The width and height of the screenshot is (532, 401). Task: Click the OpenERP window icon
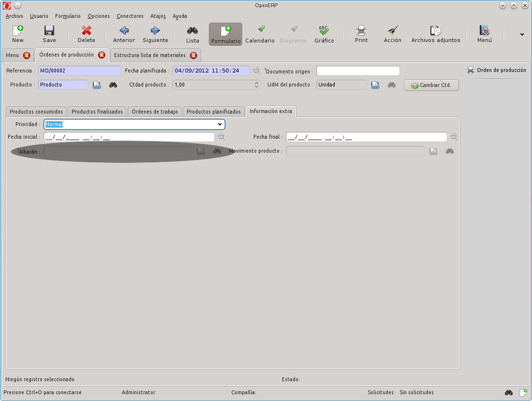coord(7,5)
